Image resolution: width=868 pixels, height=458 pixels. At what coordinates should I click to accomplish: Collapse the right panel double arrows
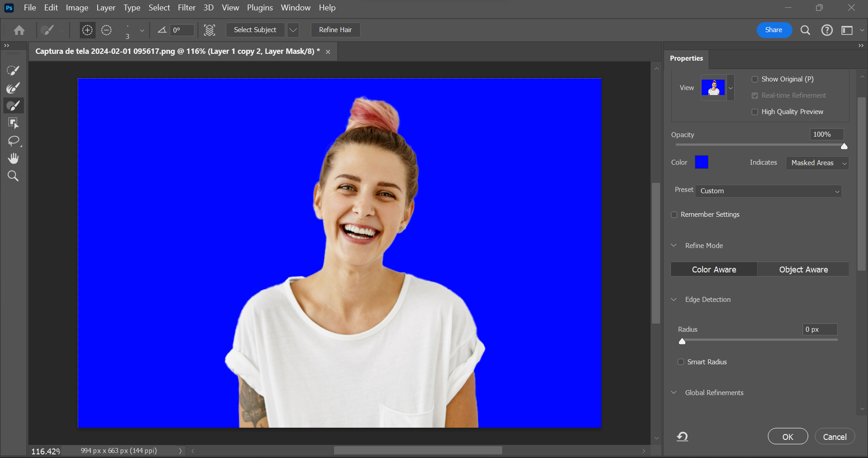click(861, 45)
